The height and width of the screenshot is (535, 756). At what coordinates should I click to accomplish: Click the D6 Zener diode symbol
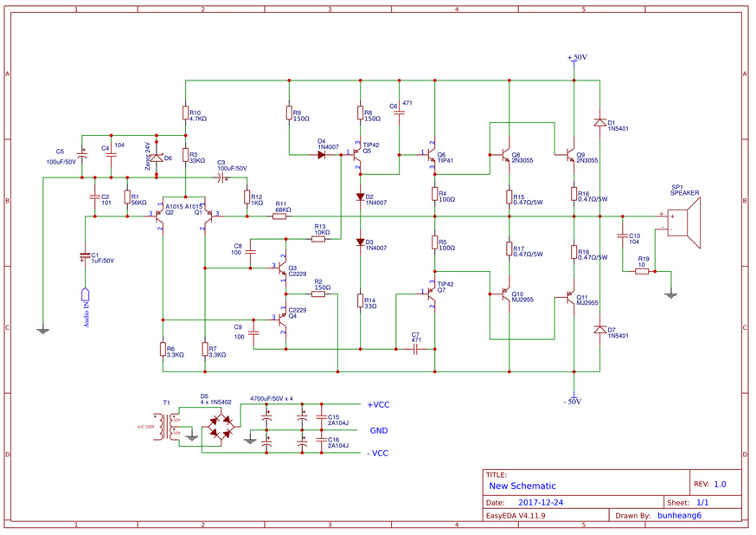click(157, 158)
